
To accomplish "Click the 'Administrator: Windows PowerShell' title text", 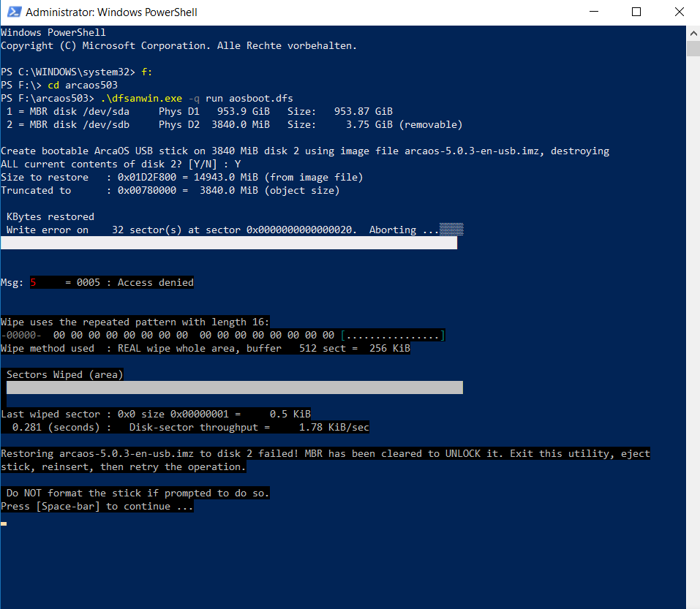I will point(111,12).
